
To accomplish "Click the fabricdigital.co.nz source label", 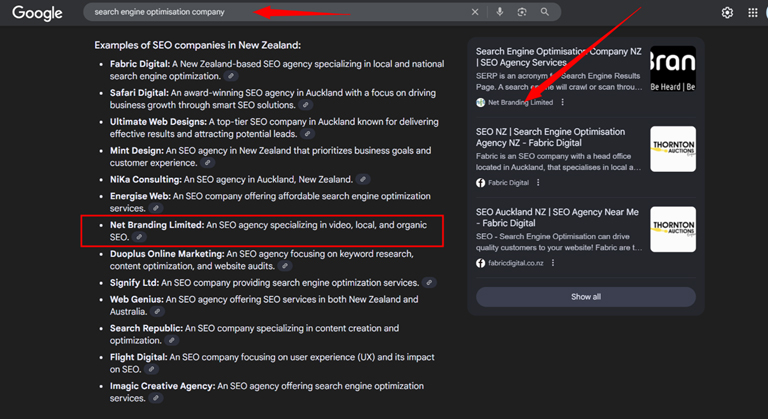I will pyautogui.click(x=516, y=263).
